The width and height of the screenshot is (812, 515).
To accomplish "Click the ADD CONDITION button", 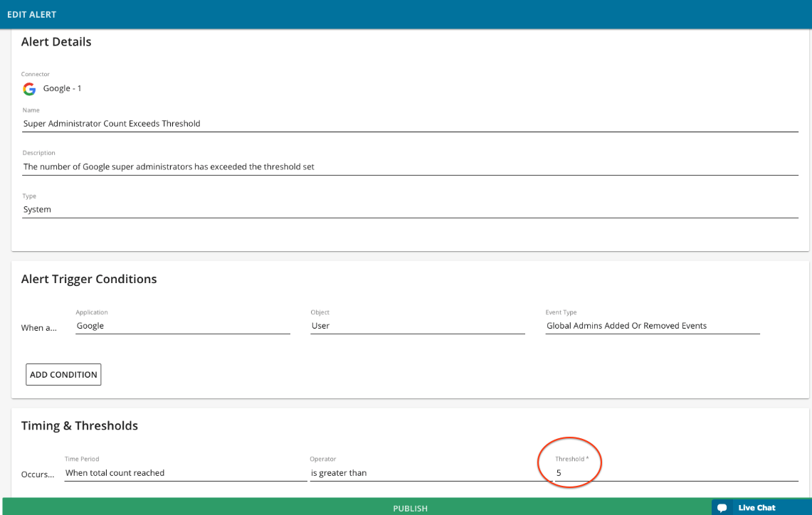I will (x=63, y=374).
